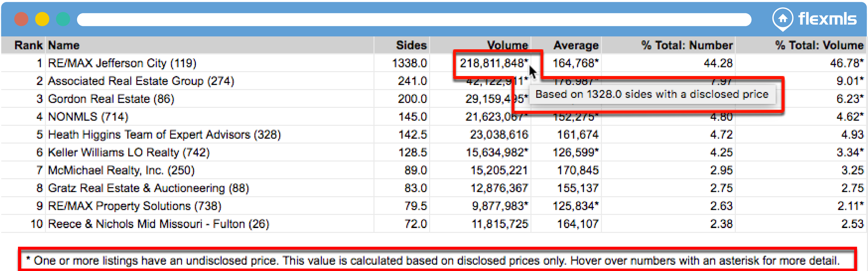Click the Rank column header
This screenshot has height=271, width=868.
pos(28,45)
